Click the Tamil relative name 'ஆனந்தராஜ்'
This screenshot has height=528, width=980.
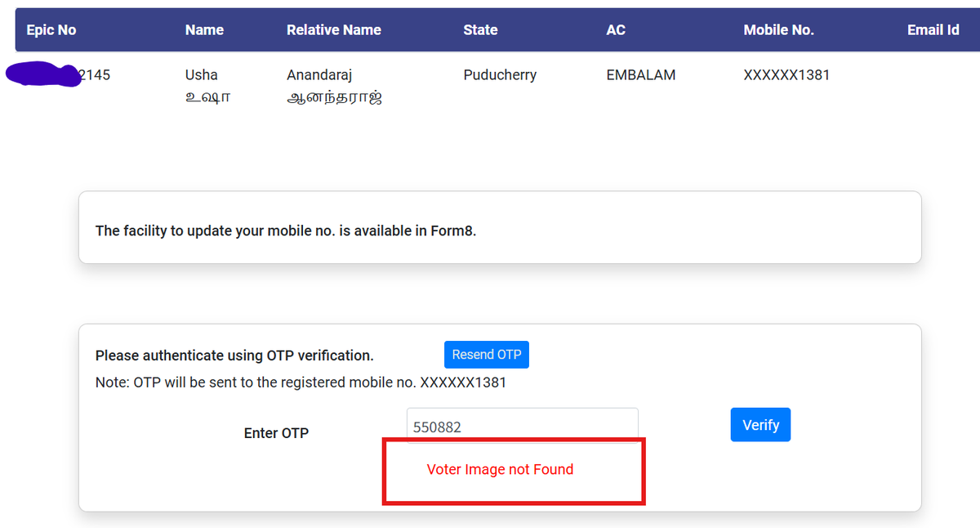pos(335,98)
